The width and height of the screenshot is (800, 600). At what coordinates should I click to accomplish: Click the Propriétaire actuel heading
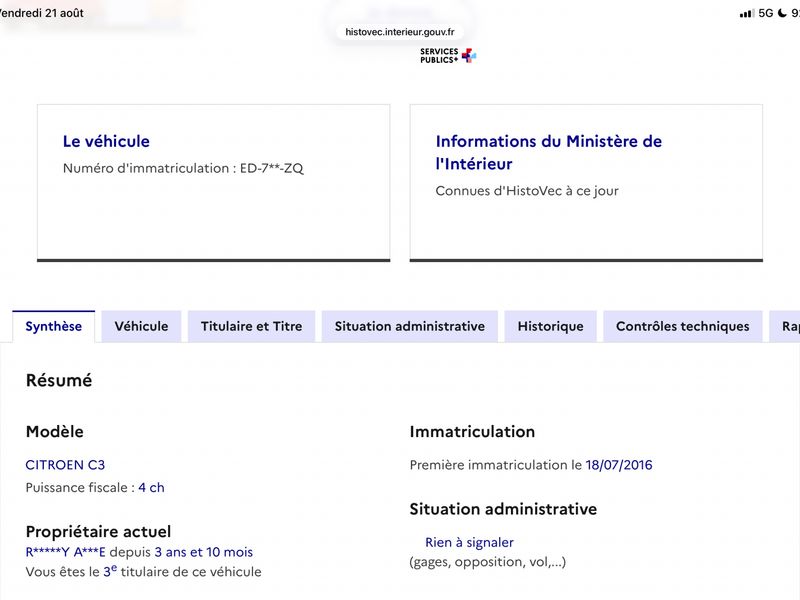click(x=98, y=532)
